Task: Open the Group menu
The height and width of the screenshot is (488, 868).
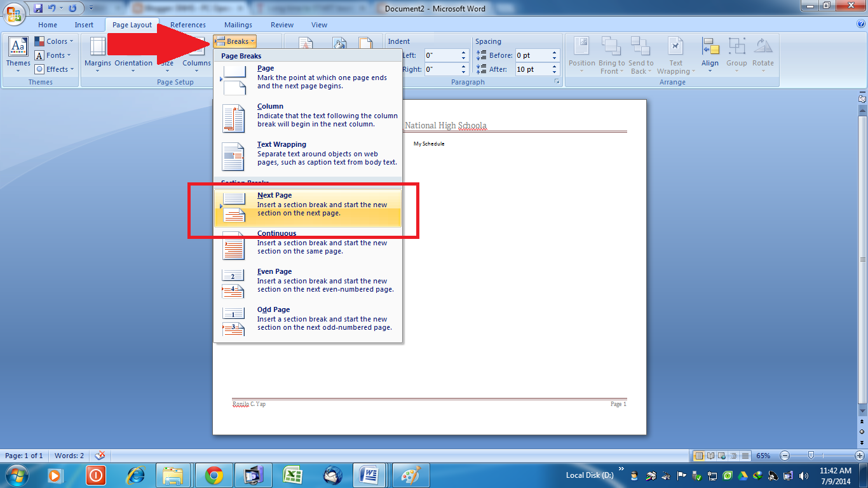Action: (x=736, y=55)
